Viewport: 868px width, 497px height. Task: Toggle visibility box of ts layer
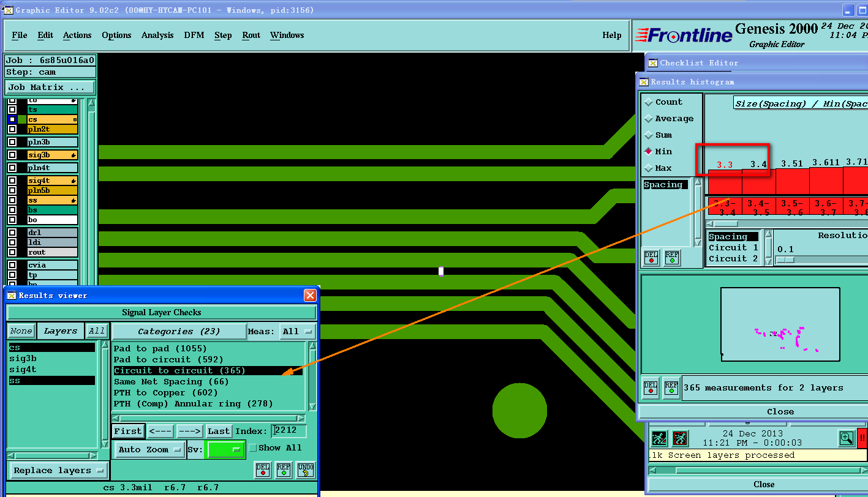12,110
